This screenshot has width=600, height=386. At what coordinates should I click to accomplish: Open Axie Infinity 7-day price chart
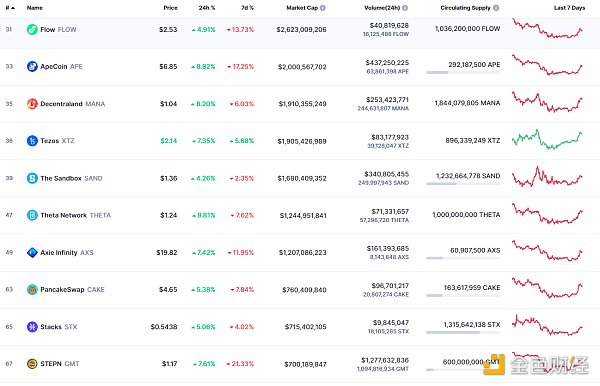coord(548,251)
